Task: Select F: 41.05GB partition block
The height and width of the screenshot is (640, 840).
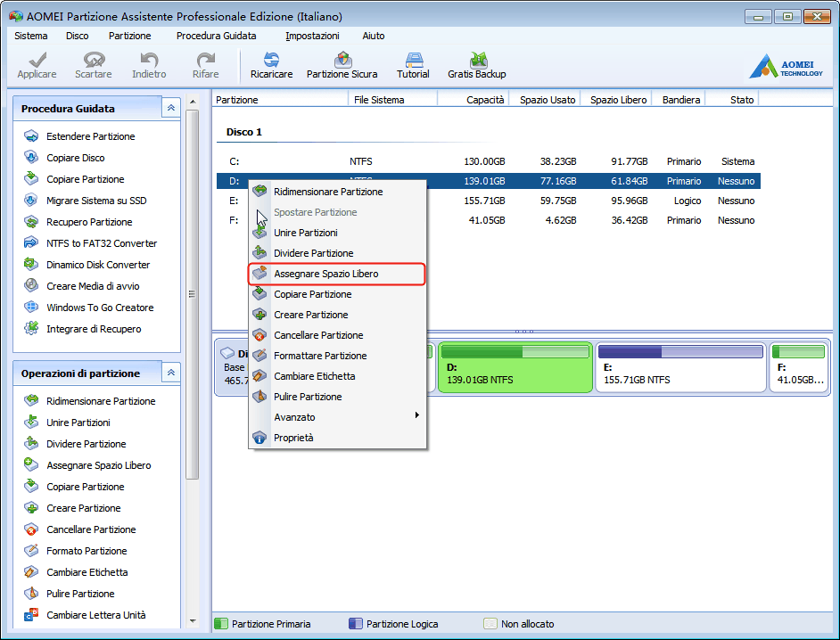Action: coord(799,367)
